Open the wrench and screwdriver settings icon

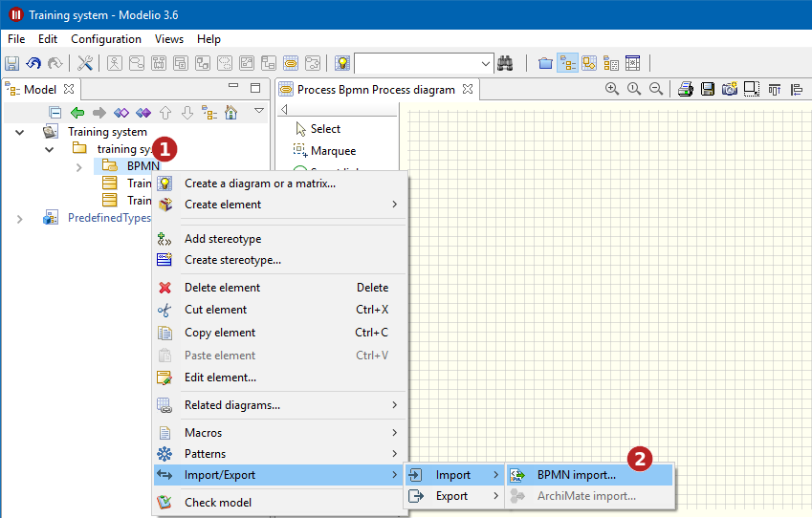pyautogui.click(x=85, y=63)
